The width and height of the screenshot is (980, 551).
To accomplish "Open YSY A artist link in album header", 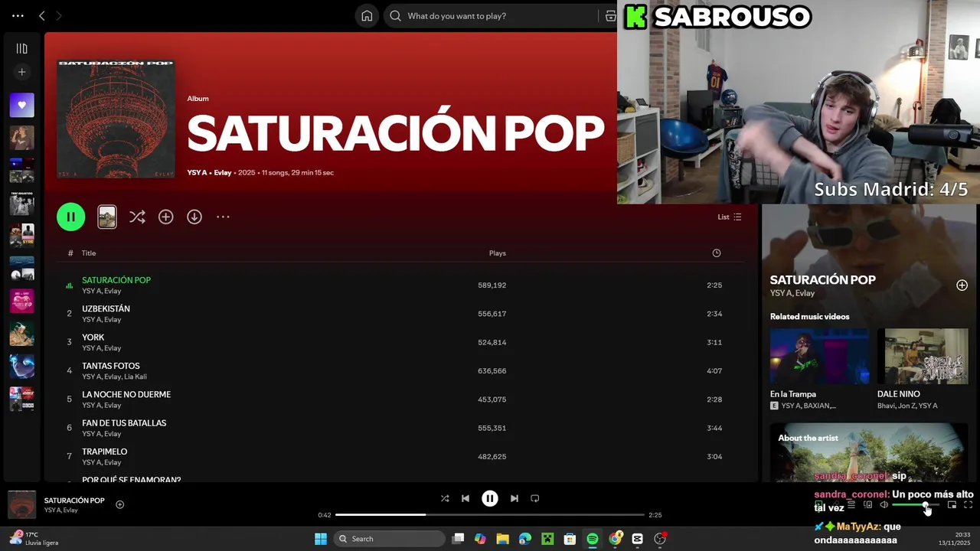I will [x=197, y=172].
